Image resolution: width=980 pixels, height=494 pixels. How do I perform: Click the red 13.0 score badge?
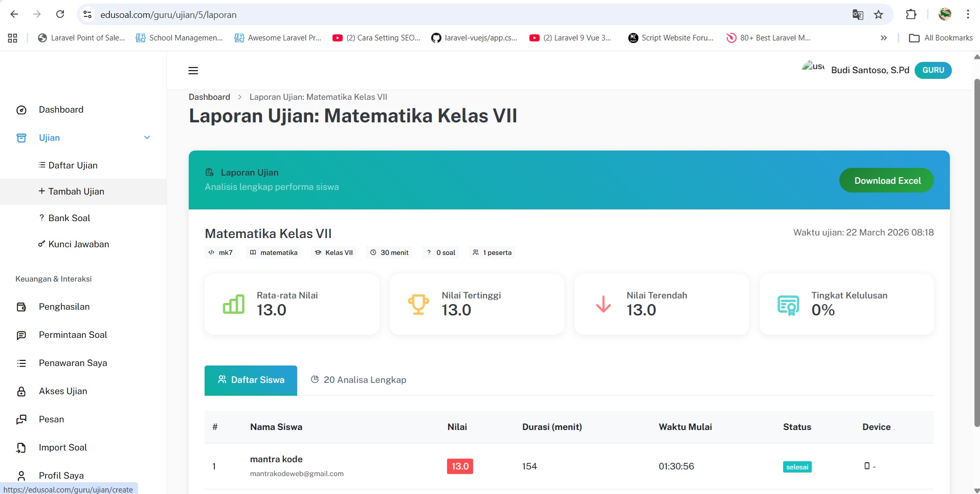[x=459, y=466]
